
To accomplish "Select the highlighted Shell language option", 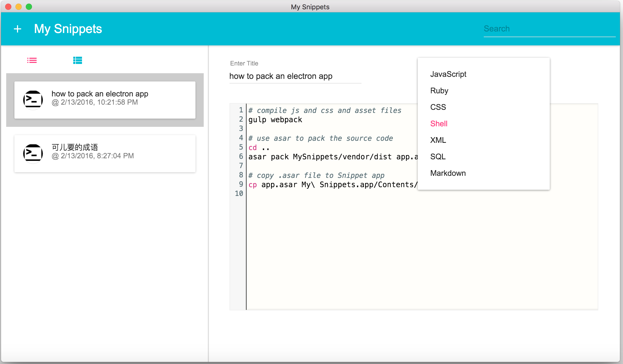I will tap(439, 124).
